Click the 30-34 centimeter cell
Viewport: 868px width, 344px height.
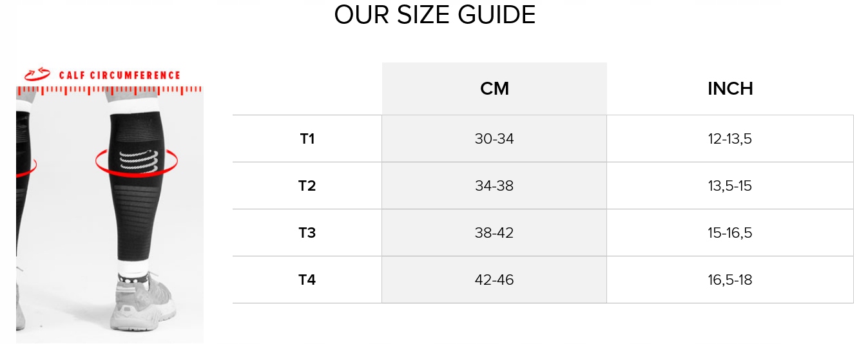[x=494, y=139]
